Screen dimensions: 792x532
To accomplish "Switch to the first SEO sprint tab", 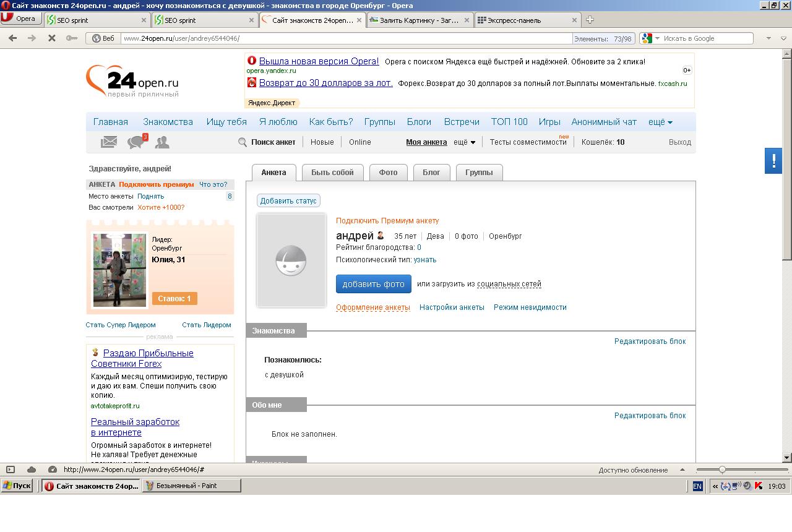I will pyautogui.click(x=98, y=20).
